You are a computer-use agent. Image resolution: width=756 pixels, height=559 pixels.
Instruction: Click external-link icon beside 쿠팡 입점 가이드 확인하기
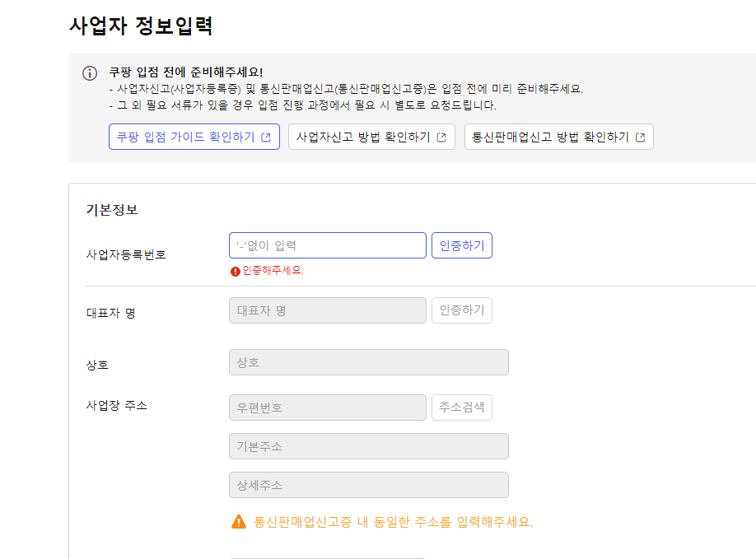click(266, 137)
